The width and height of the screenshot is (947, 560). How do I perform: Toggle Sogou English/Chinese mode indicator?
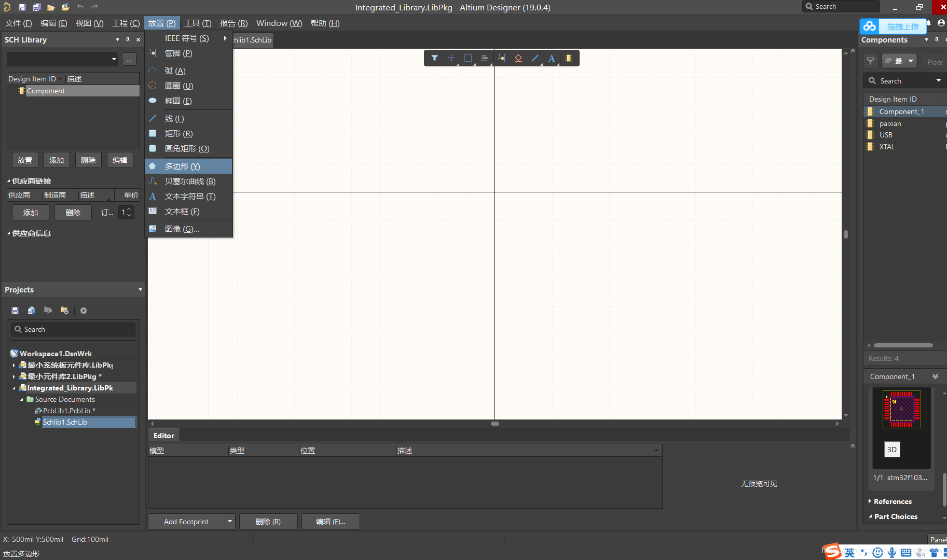pyautogui.click(x=849, y=553)
